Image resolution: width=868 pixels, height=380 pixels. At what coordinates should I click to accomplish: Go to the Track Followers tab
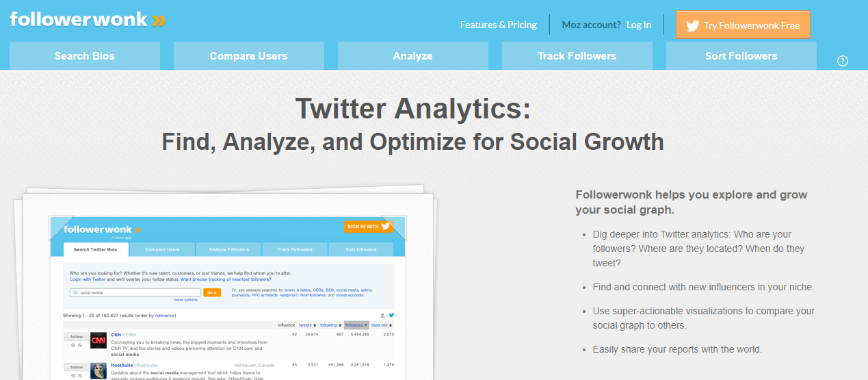577,56
